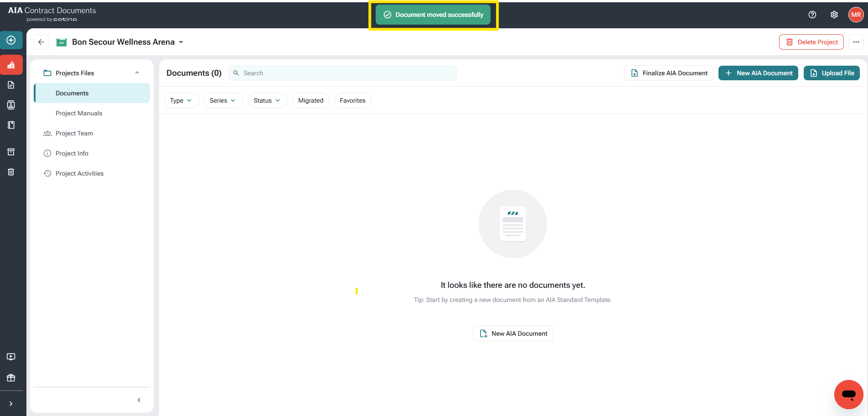Open the archive box icon in left rail

click(11, 152)
